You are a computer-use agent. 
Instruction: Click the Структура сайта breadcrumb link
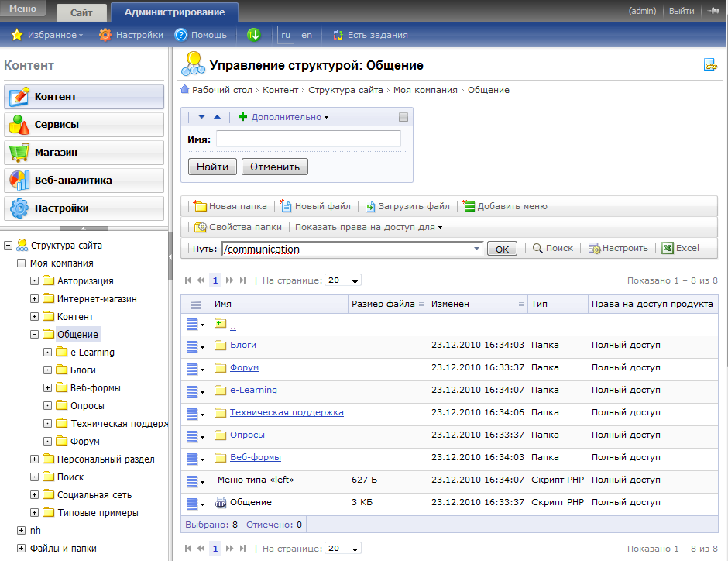pyautogui.click(x=345, y=90)
